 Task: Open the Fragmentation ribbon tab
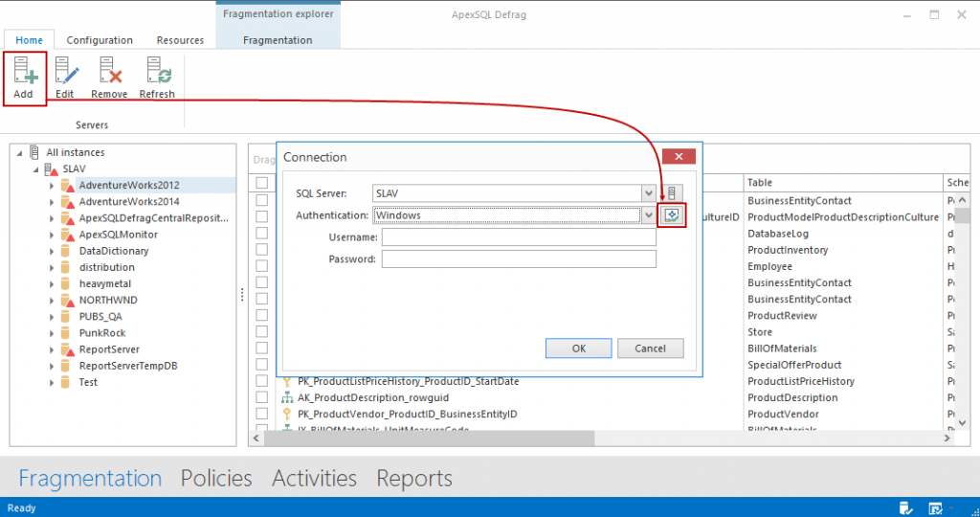click(278, 40)
